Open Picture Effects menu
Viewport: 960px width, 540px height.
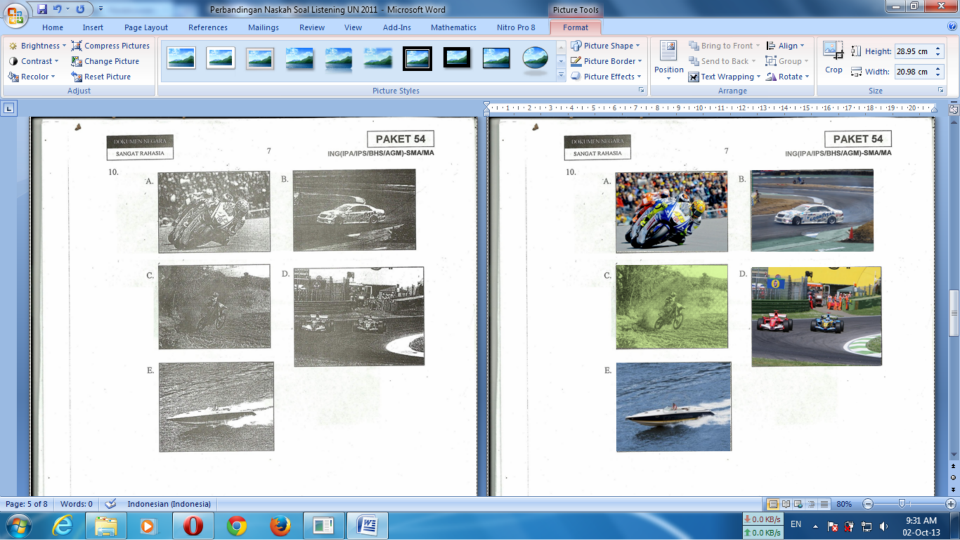[x=606, y=77]
